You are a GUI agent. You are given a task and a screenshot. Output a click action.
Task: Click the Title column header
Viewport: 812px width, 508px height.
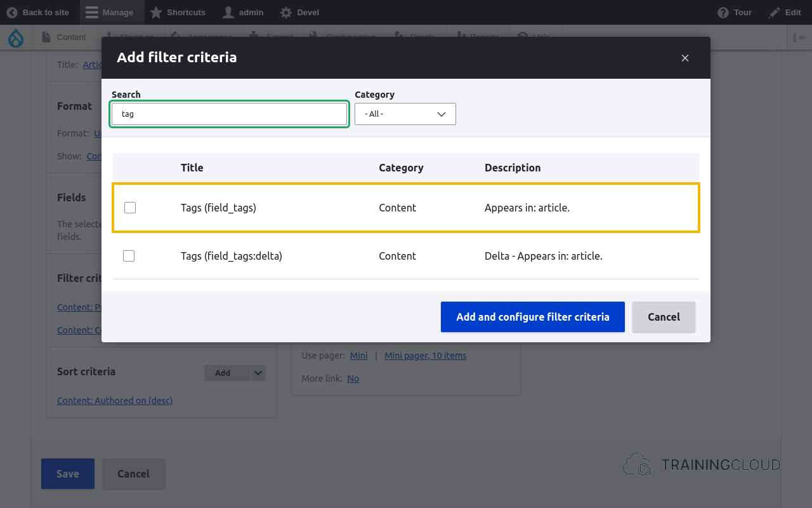click(x=192, y=168)
